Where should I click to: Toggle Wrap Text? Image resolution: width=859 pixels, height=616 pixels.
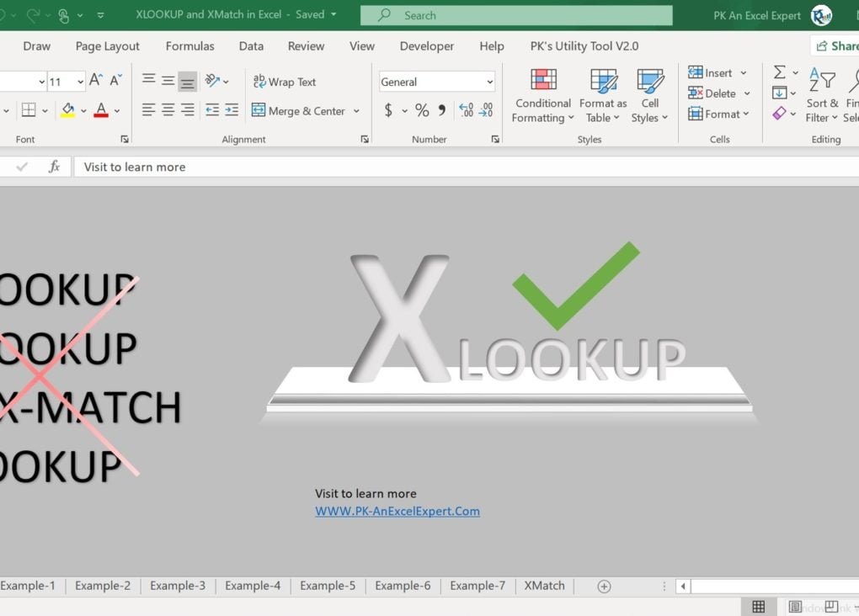[285, 82]
